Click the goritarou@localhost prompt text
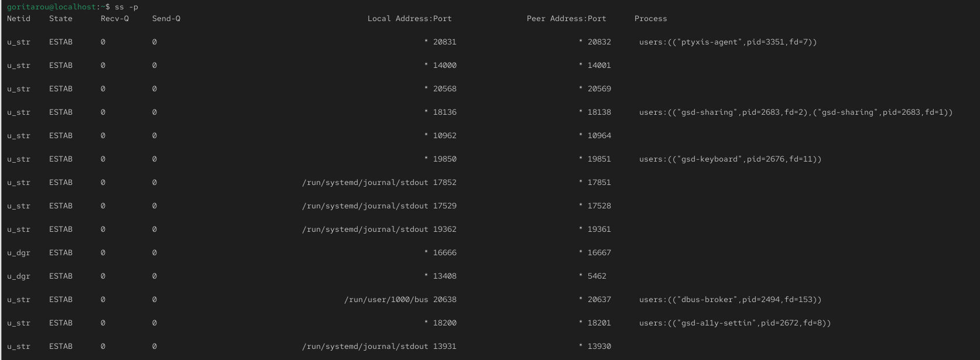The width and height of the screenshot is (980, 360). 52,7
